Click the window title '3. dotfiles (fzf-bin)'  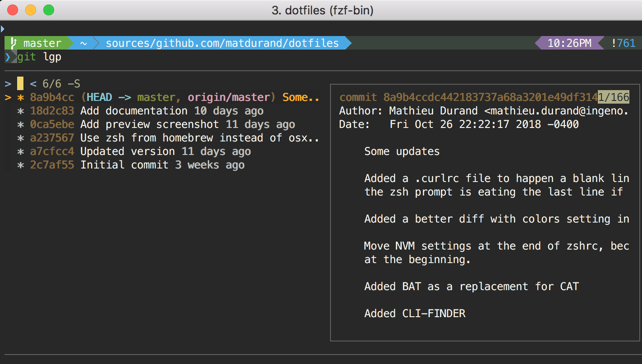click(322, 10)
